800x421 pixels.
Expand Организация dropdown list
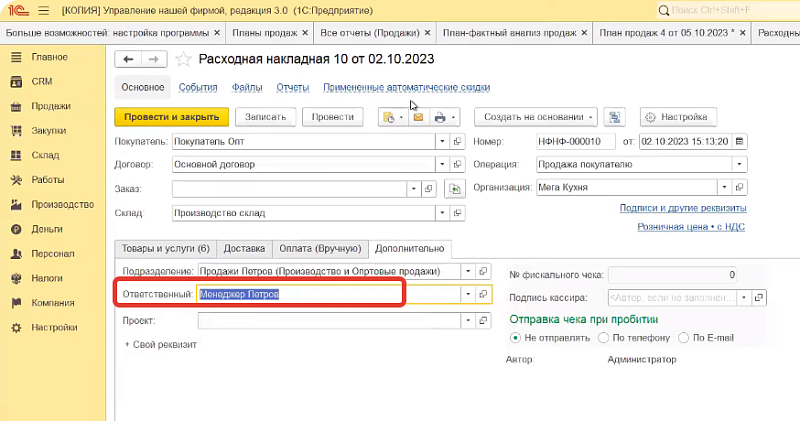[724, 187]
